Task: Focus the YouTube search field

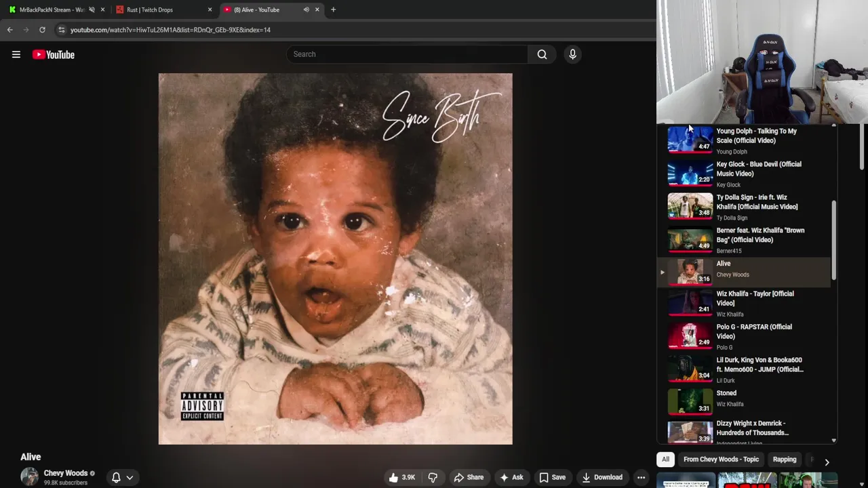Action: pos(407,54)
